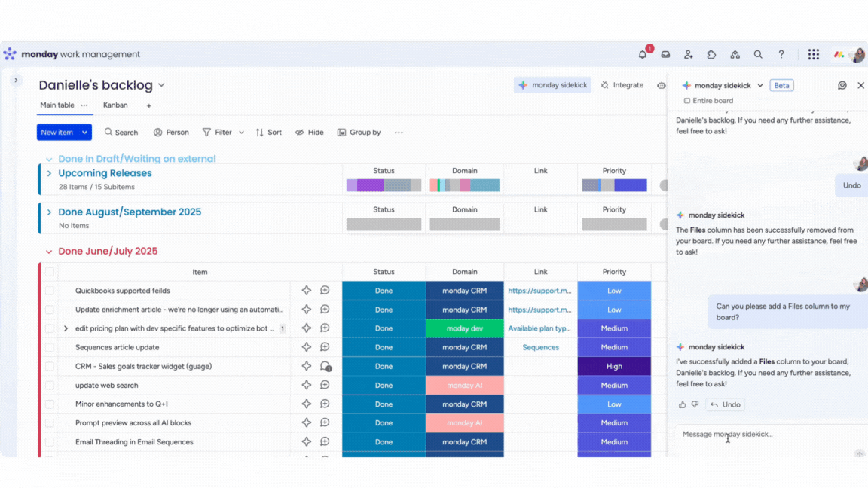Open the help question mark icon

tap(781, 55)
